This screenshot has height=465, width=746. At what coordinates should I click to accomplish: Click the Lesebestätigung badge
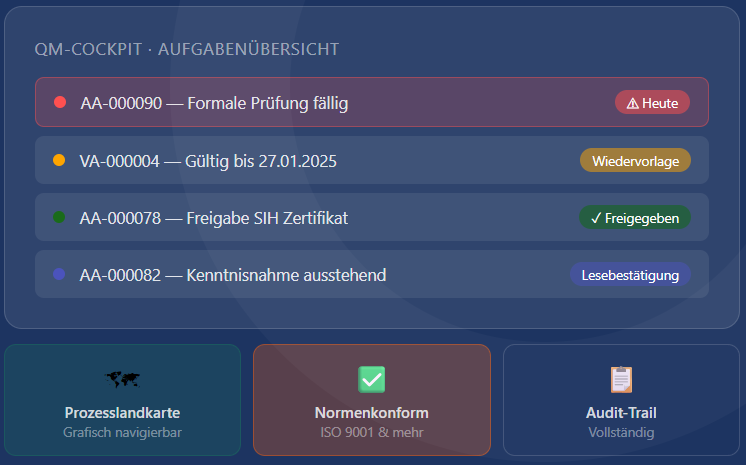point(630,275)
